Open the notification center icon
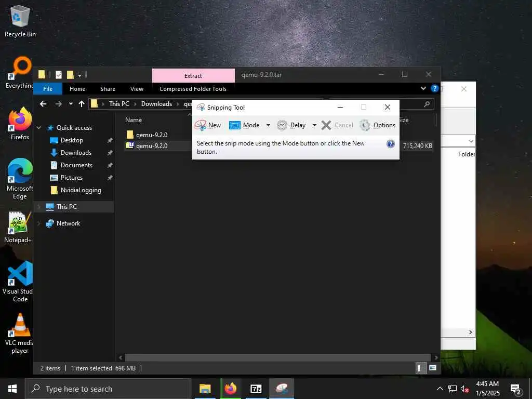532x399 pixels. 515,390
